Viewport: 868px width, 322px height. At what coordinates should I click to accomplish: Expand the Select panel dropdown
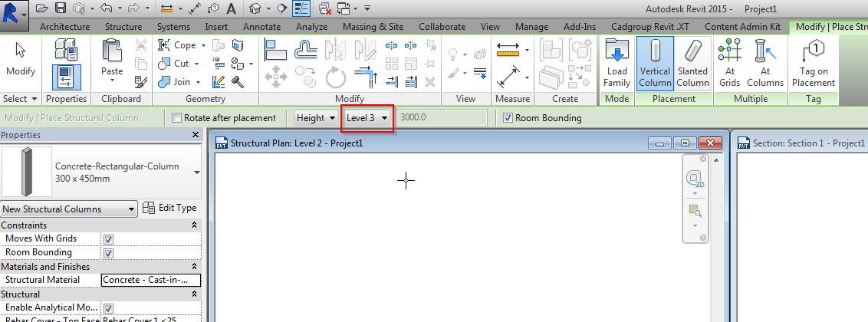click(20, 98)
